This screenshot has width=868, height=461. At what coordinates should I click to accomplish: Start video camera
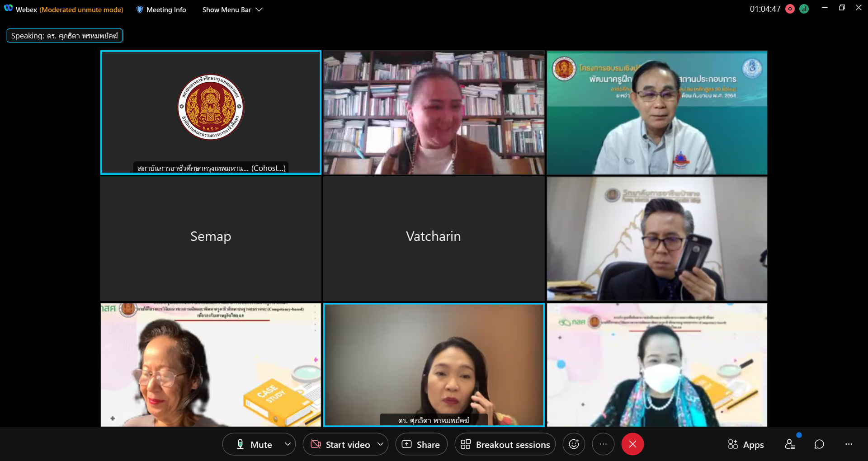[x=341, y=445]
